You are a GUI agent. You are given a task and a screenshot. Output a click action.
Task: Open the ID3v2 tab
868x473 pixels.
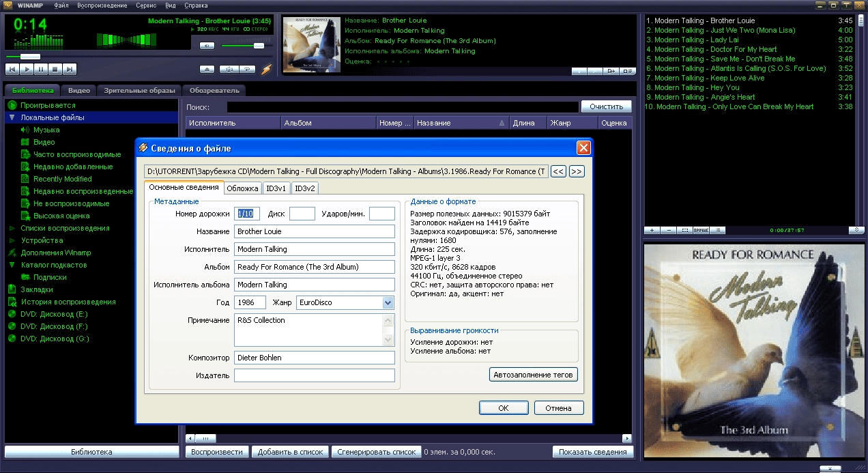(x=305, y=188)
